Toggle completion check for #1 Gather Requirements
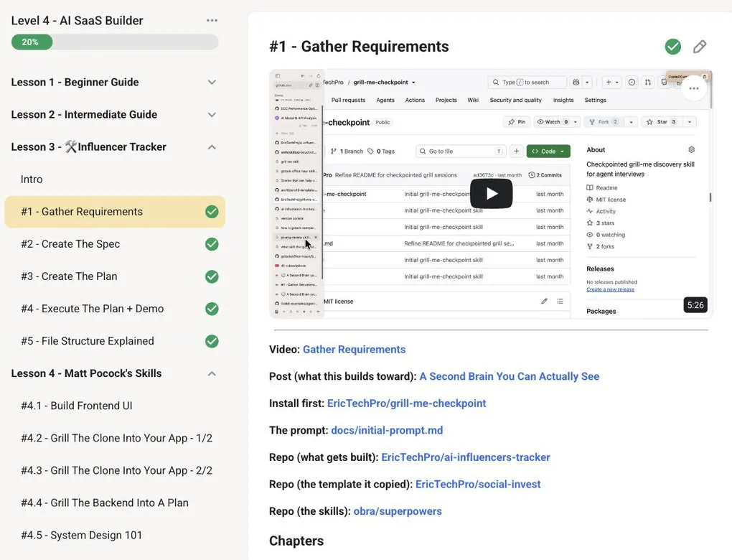This screenshot has width=732, height=560. 212,212
